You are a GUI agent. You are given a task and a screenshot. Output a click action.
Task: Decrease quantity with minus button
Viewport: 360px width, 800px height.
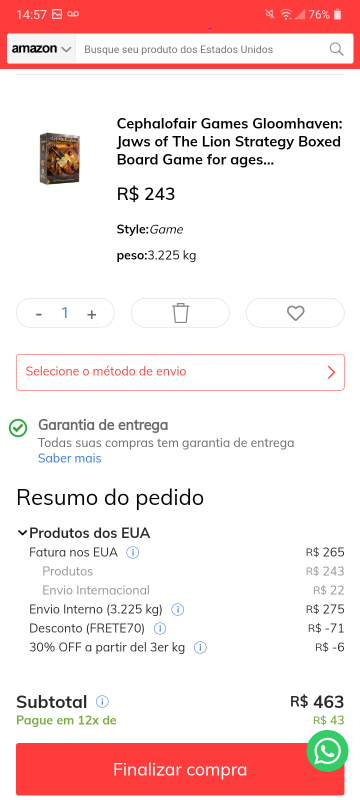tap(39, 314)
